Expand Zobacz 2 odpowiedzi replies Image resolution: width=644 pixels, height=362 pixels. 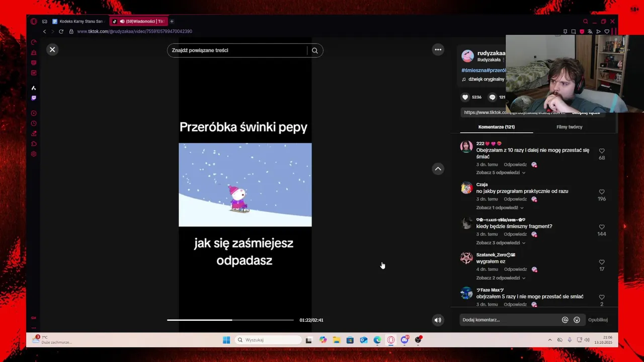point(501,278)
